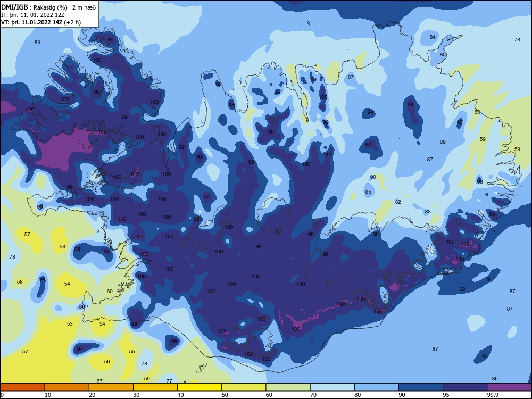Select the map value '53'
Image resolution: width=532 pixels, height=399 pixels.
70,323
